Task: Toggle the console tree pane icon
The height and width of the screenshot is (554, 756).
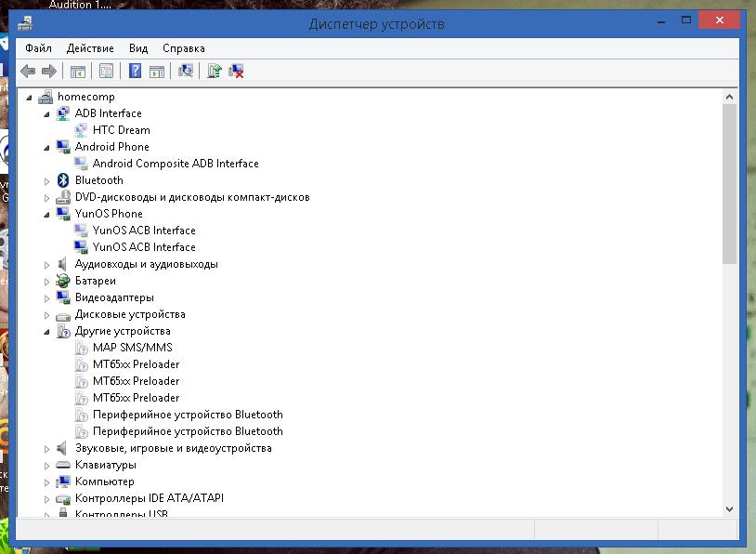Action: coord(78,72)
